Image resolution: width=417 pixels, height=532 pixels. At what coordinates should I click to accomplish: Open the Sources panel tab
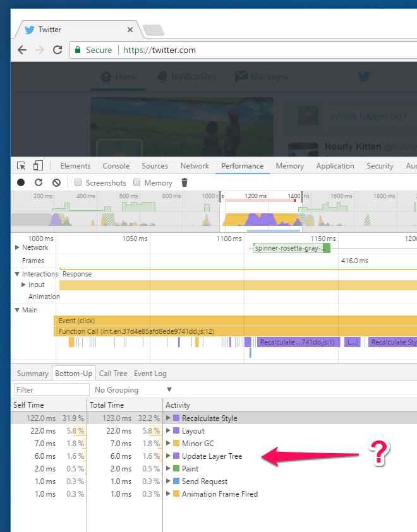pos(155,166)
